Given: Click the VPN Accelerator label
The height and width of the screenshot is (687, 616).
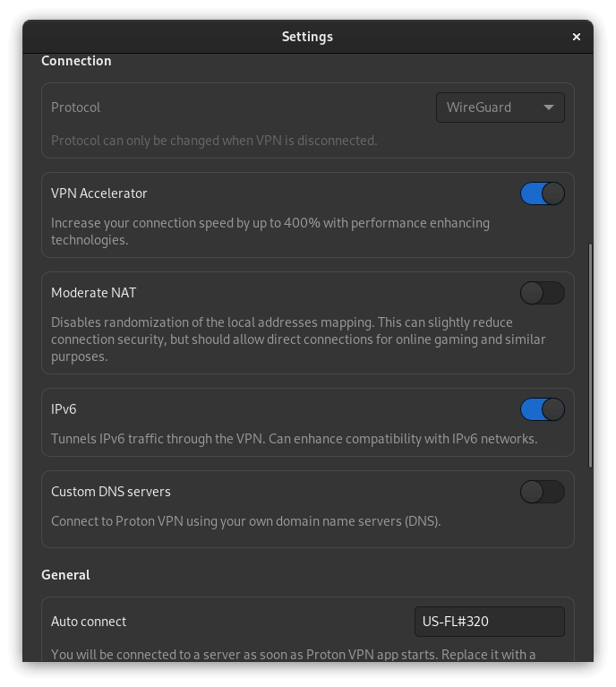Looking at the screenshot, I should (99, 193).
